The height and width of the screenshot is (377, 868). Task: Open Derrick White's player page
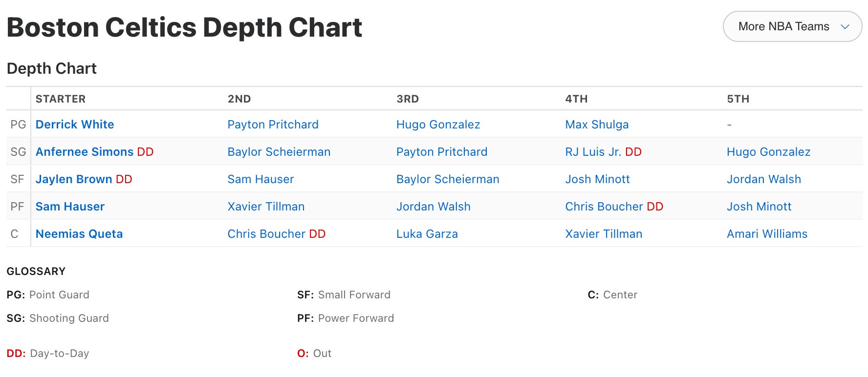pos(75,125)
